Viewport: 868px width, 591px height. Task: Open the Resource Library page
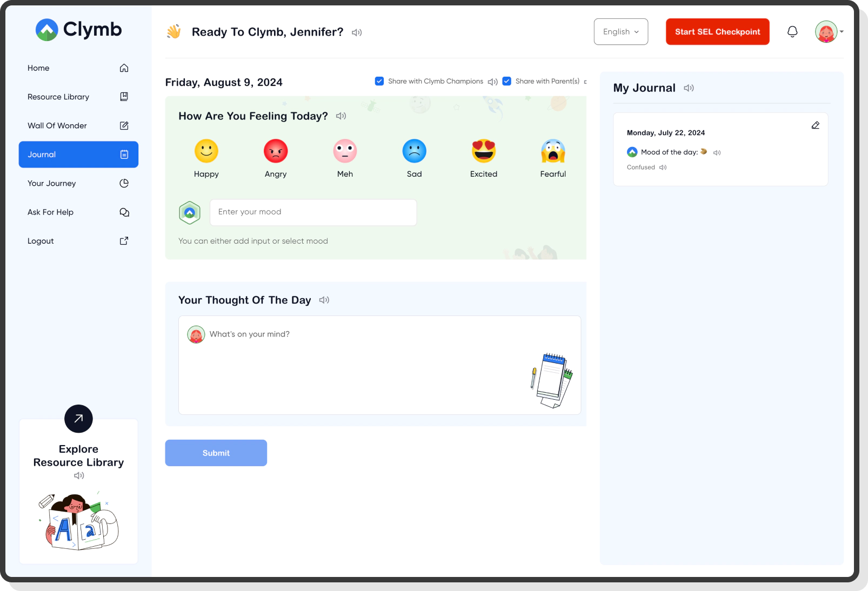(58, 96)
